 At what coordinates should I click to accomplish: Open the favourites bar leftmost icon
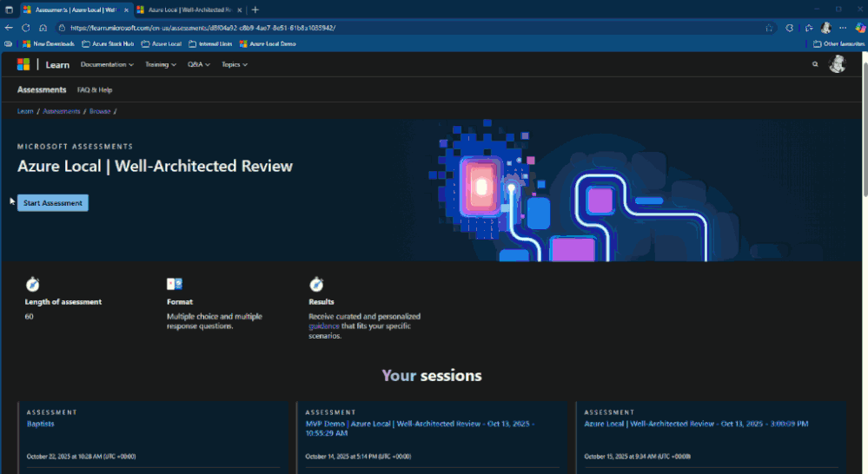pos(9,43)
